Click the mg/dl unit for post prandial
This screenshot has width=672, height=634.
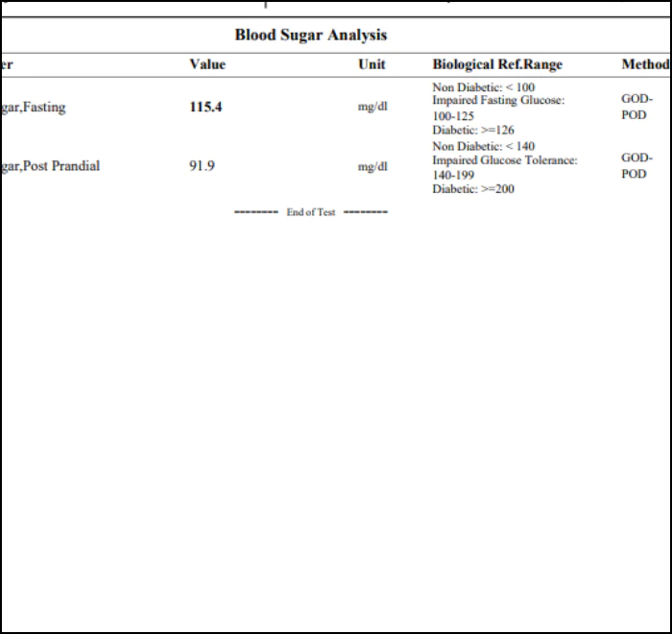tap(372, 166)
